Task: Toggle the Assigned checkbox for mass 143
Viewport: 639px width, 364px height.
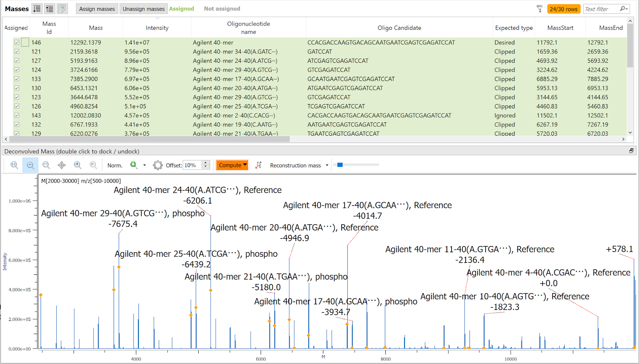Action: click(x=17, y=116)
